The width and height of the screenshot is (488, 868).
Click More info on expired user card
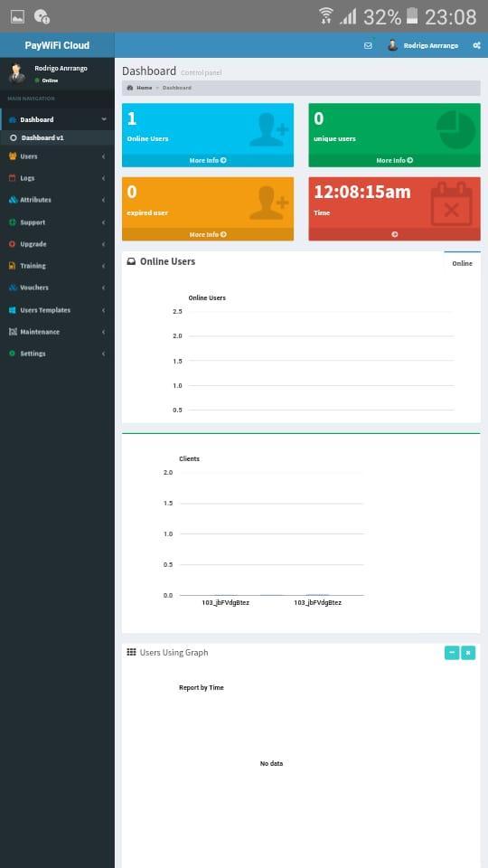coord(208,235)
